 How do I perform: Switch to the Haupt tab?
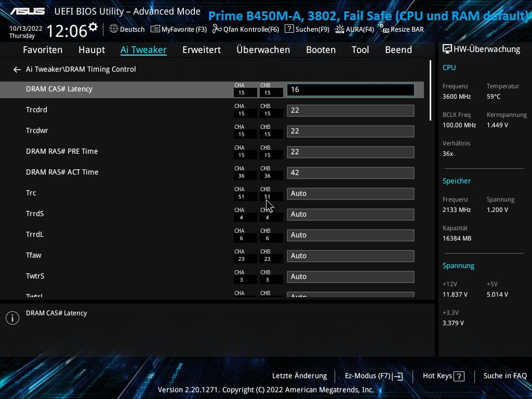pyautogui.click(x=91, y=50)
